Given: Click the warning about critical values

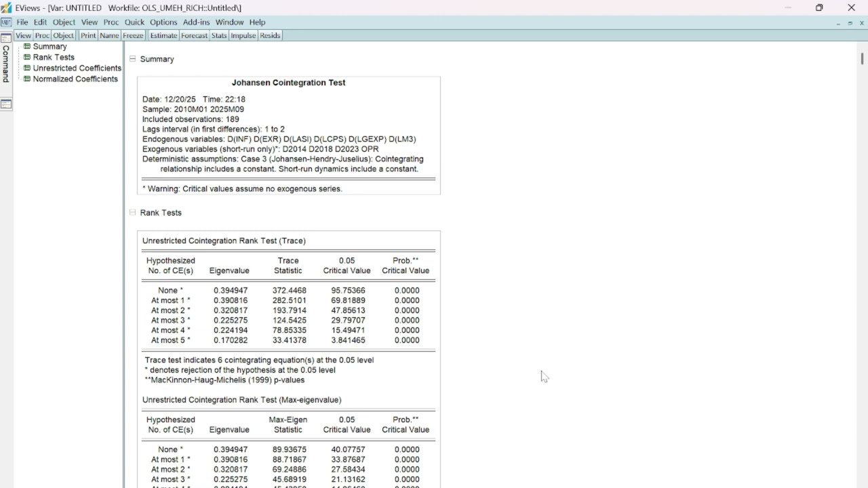Looking at the screenshot, I should pos(242,189).
